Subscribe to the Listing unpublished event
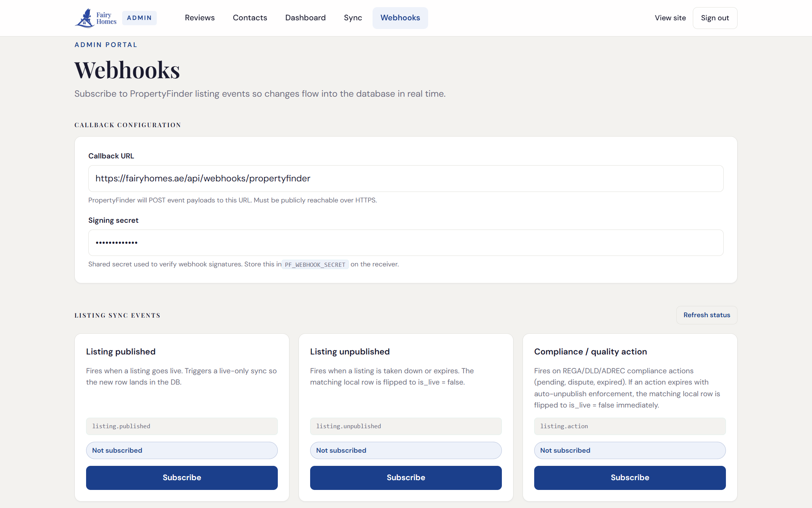Image resolution: width=812 pixels, height=508 pixels. click(x=406, y=478)
